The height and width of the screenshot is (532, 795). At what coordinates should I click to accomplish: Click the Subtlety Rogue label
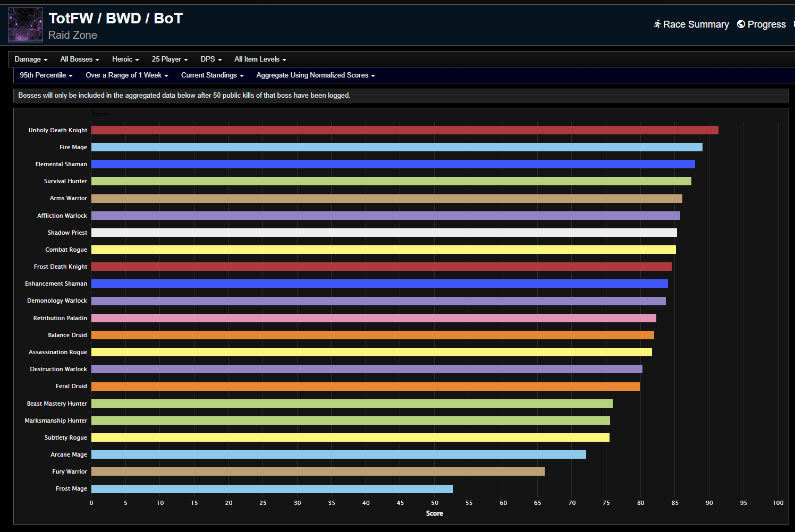(66, 437)
